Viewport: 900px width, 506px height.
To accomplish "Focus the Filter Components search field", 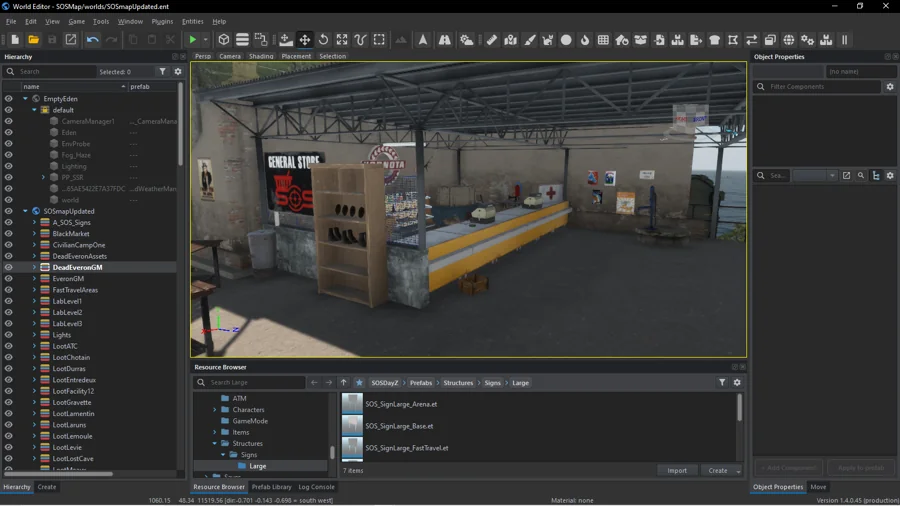I will 817,87.
